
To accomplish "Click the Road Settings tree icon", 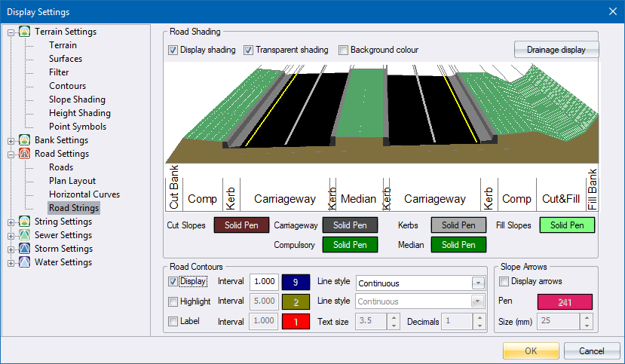I will [x=25, y=154].
